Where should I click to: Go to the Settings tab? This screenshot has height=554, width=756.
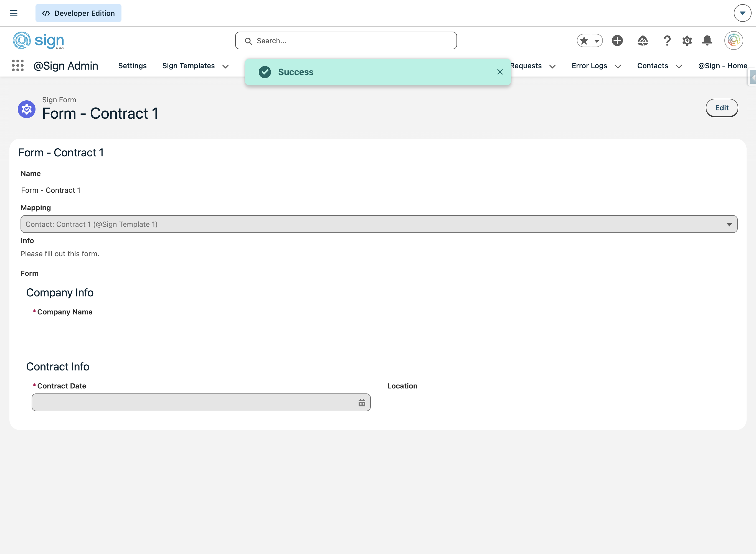132,66
